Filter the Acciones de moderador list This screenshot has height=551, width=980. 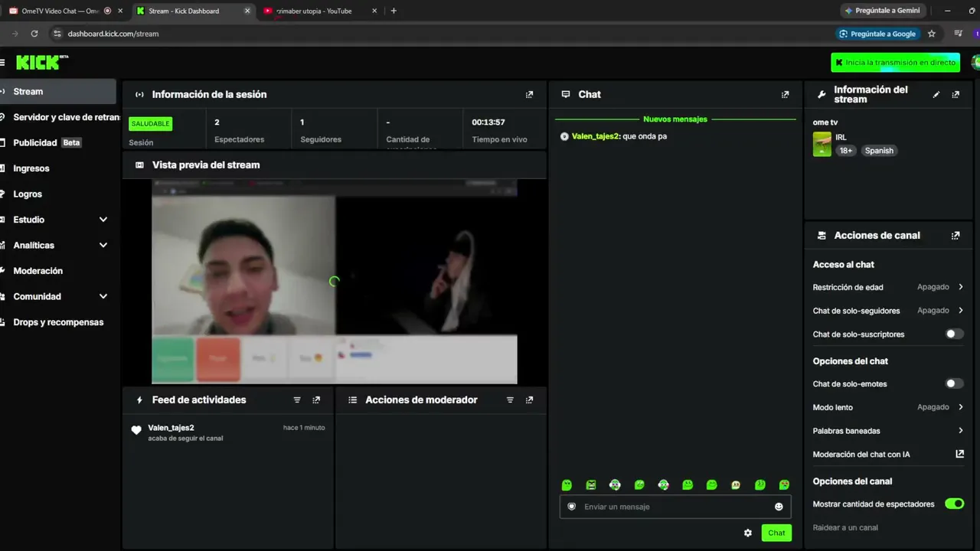click(x=510, y=400)
